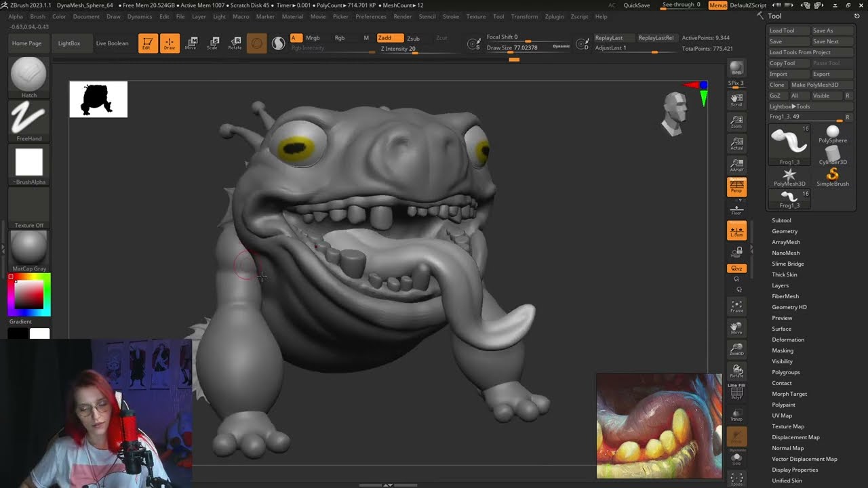
Task: Toggle Perspective (Persp) view
Action: pos(736,187)
